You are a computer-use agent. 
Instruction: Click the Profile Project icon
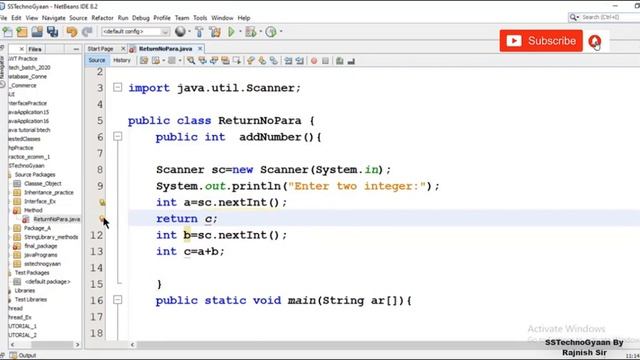(x=271, y=32)
